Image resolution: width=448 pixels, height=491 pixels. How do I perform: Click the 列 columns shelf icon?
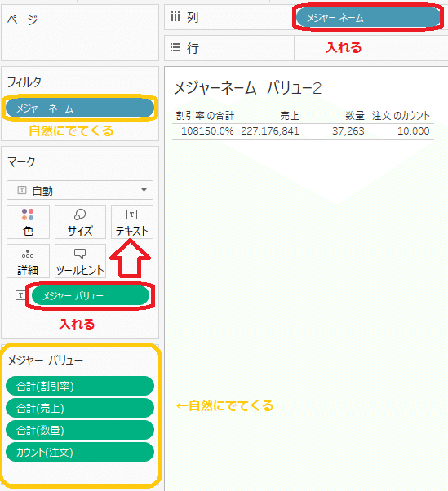tap(175, 17)
